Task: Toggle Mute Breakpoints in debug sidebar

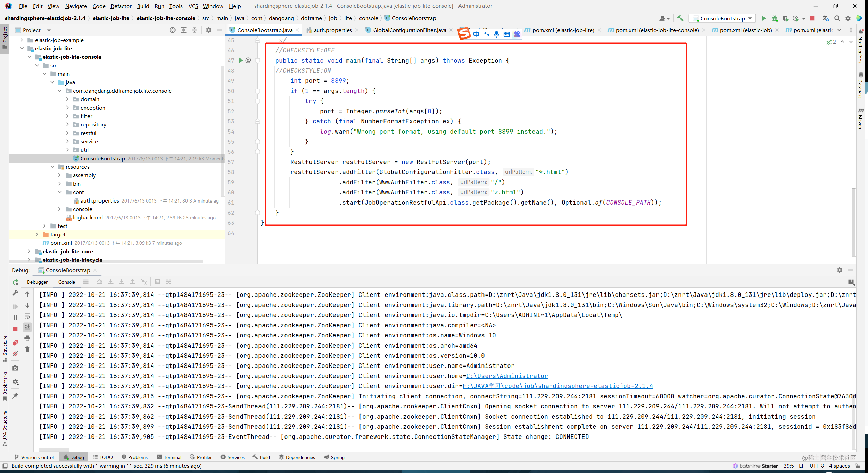Action: 15,354
